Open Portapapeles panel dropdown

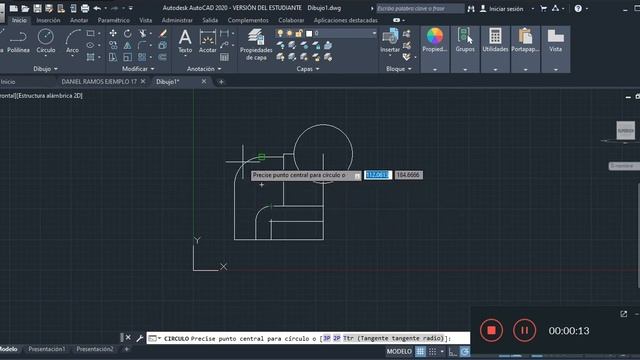tap(525, 70)
